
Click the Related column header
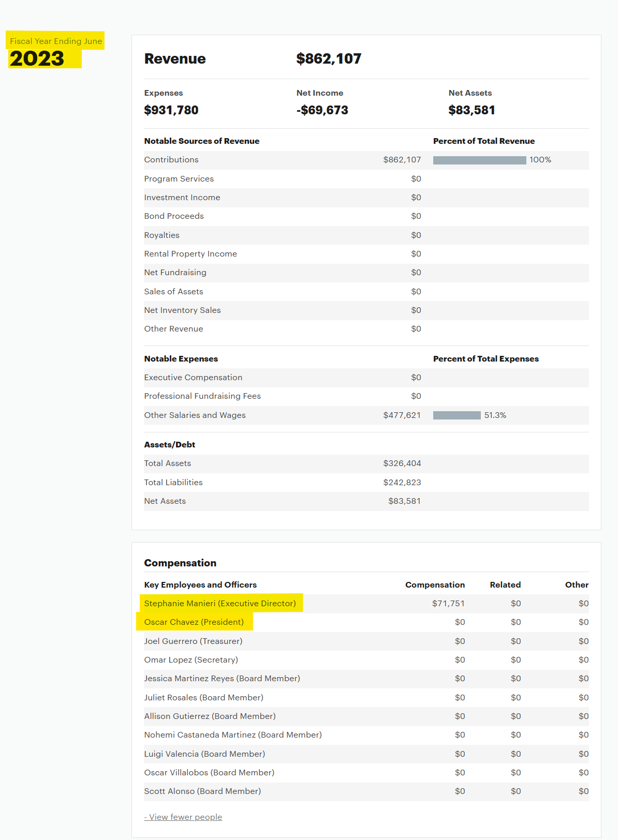pos(505,584)
